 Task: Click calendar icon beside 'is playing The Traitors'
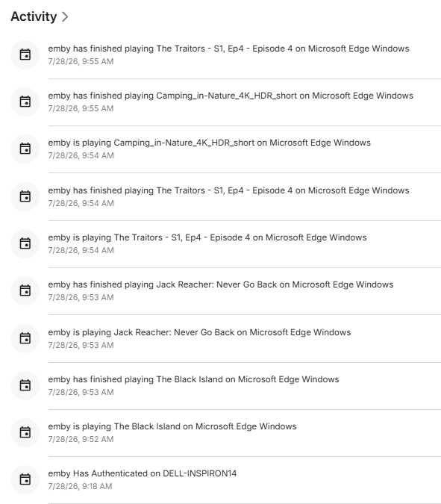[25, 243]
